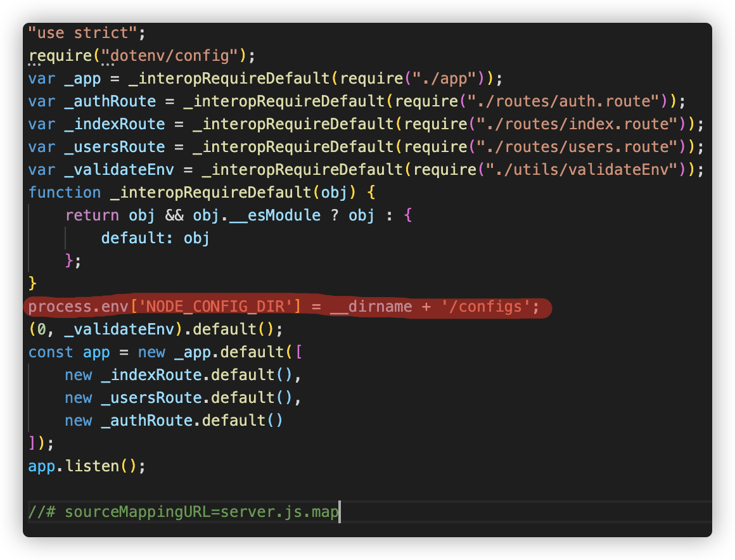Click the app.listen() statement
The width and height of the screenshot is (735, 560).
point(87,467)
